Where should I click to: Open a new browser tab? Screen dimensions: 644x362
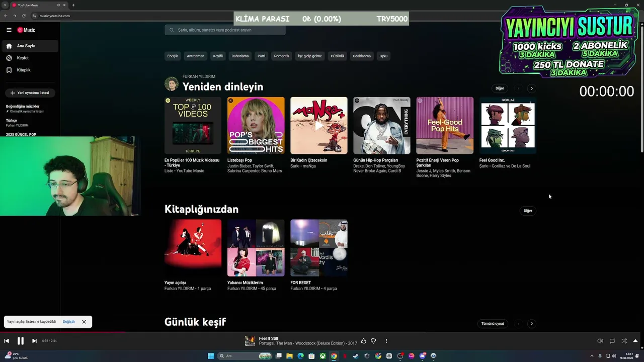[73, 5]
